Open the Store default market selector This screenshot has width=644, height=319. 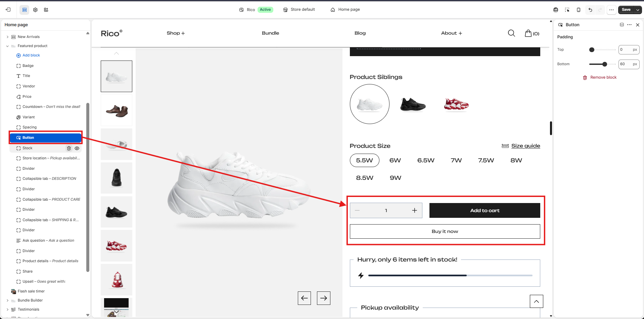tap(299, 10)
